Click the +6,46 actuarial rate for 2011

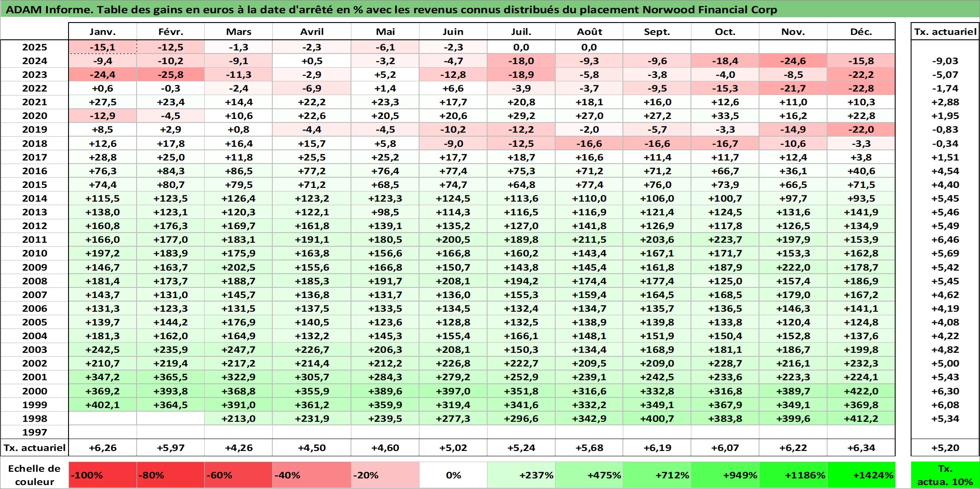coord(945,240)
